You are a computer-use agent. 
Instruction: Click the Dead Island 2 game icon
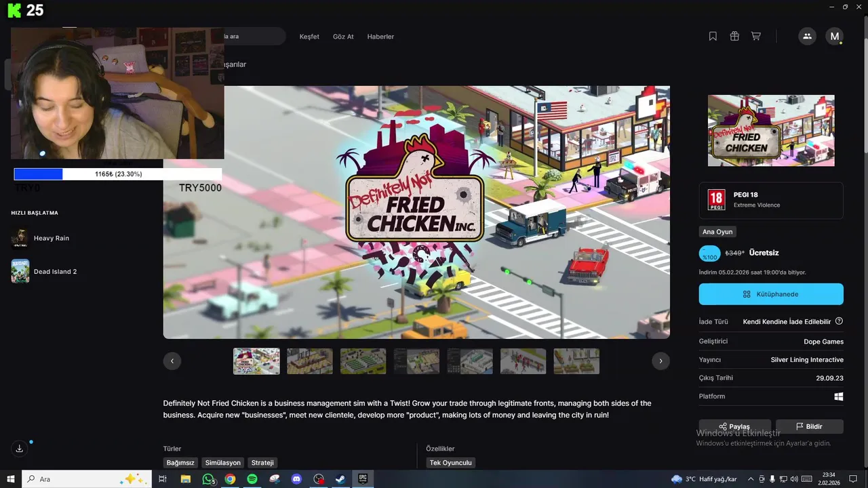(x=20, y=271)
